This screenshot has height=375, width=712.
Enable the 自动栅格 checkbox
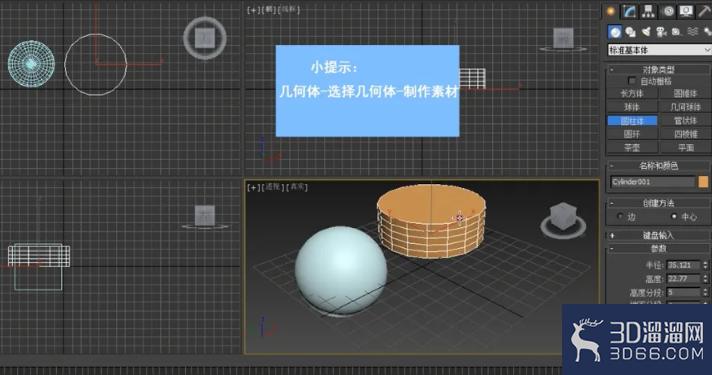[631, 81]
